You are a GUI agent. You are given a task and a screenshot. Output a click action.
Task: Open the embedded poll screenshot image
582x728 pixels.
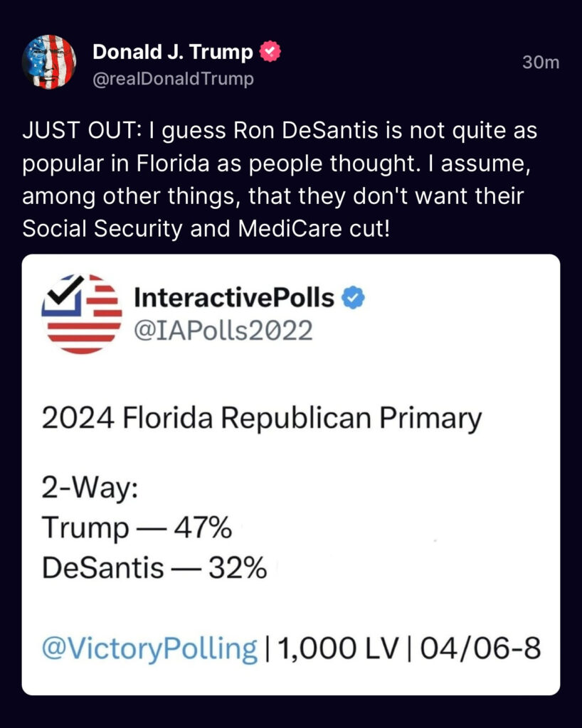(x=291, y=474)
